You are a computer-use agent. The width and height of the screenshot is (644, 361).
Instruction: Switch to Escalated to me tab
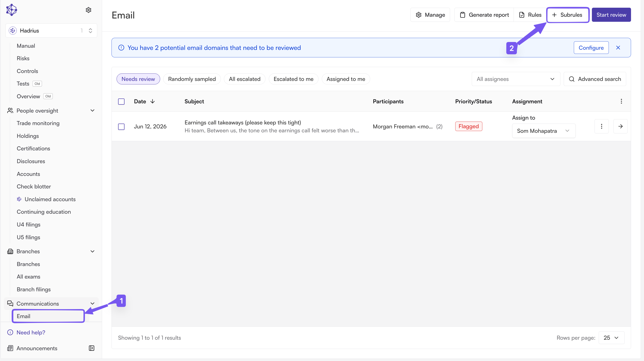tap(293, 79)
